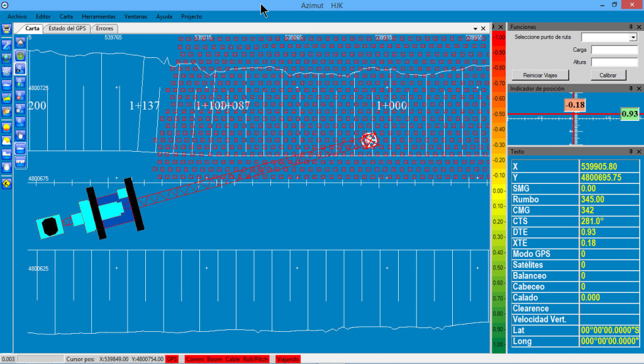Open the chart tab list dropdown arrow
Viewport: 644px width, 364px height.
475,28
